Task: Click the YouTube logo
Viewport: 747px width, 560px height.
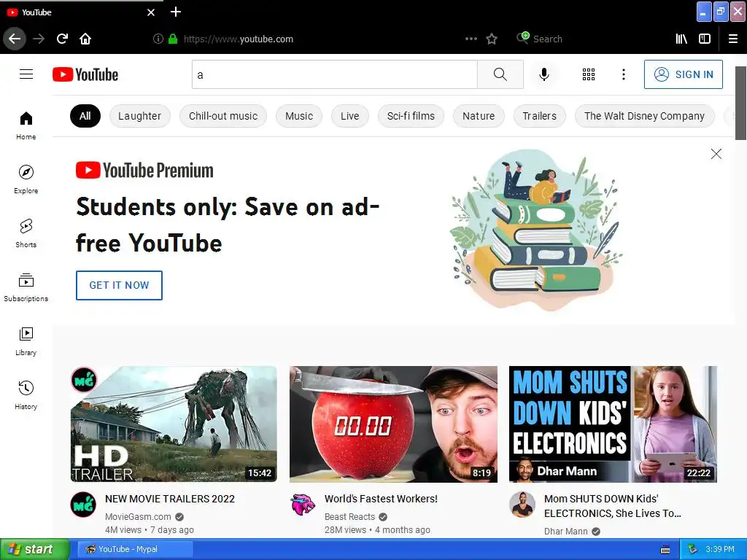Action: 85,74
